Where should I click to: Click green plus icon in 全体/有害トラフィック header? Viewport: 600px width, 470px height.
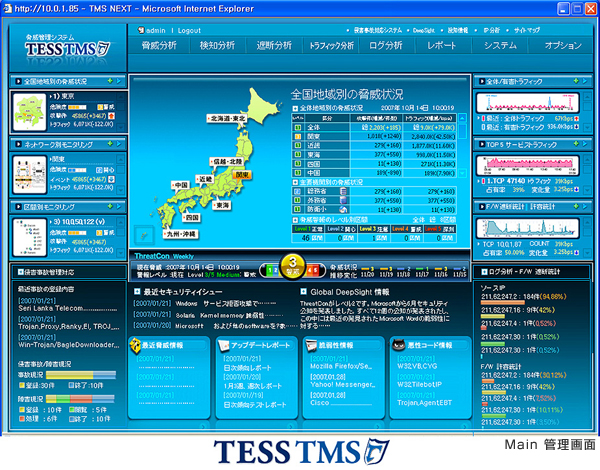click(576, 81)
